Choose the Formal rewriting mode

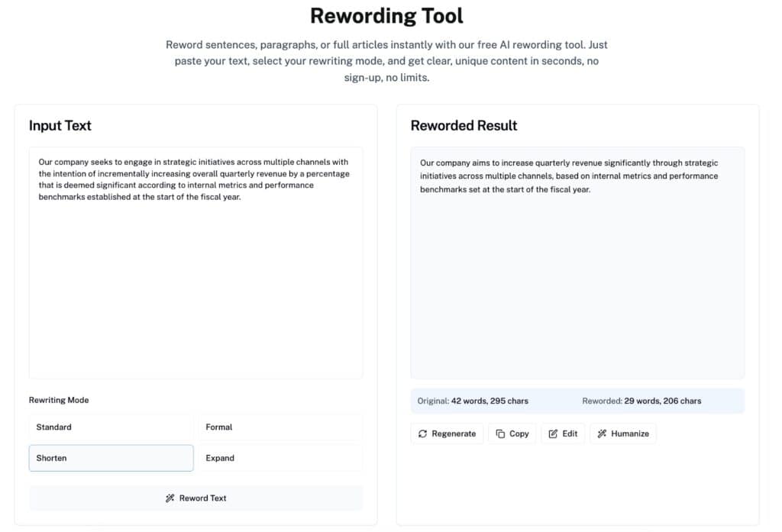(x=280, y=427)
